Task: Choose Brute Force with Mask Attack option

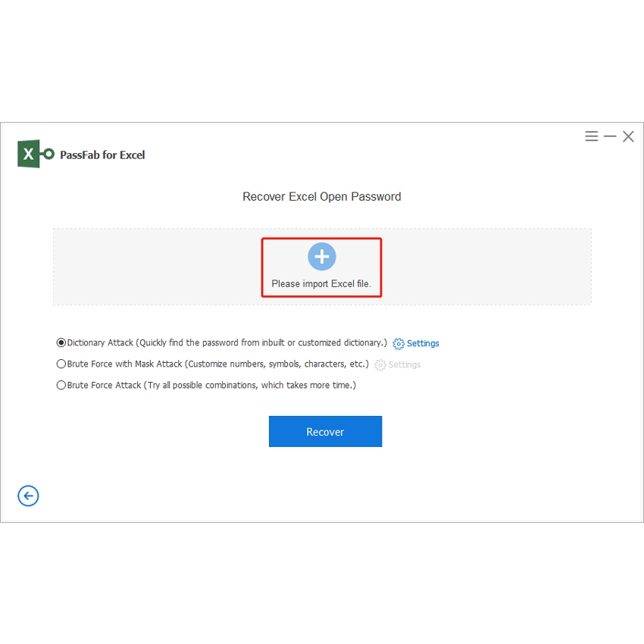Action: [x=61, y=364]
